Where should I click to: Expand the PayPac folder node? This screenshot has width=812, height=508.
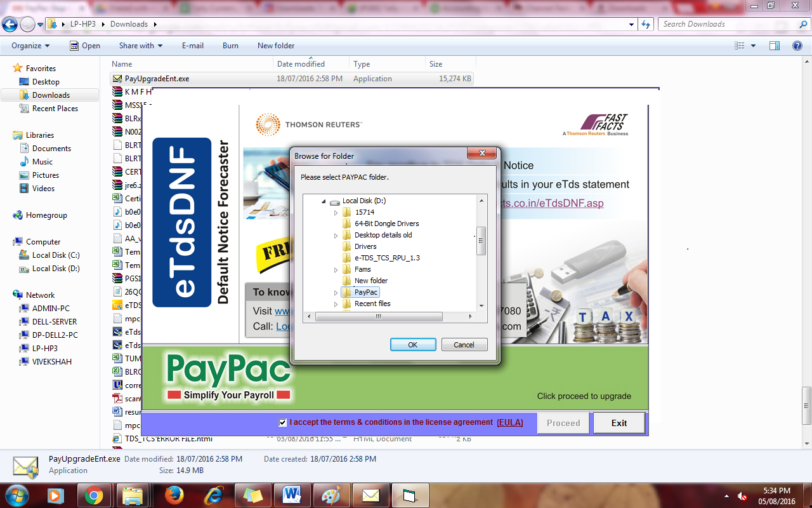coord(336,293)
